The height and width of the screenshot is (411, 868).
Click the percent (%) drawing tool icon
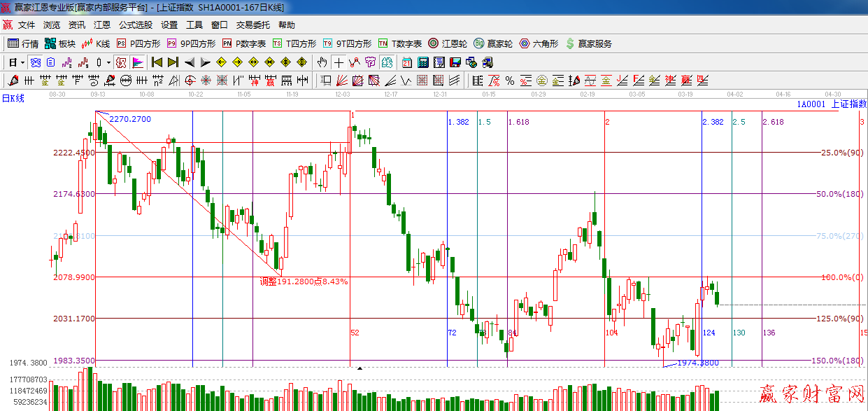(x=510, y=81)
